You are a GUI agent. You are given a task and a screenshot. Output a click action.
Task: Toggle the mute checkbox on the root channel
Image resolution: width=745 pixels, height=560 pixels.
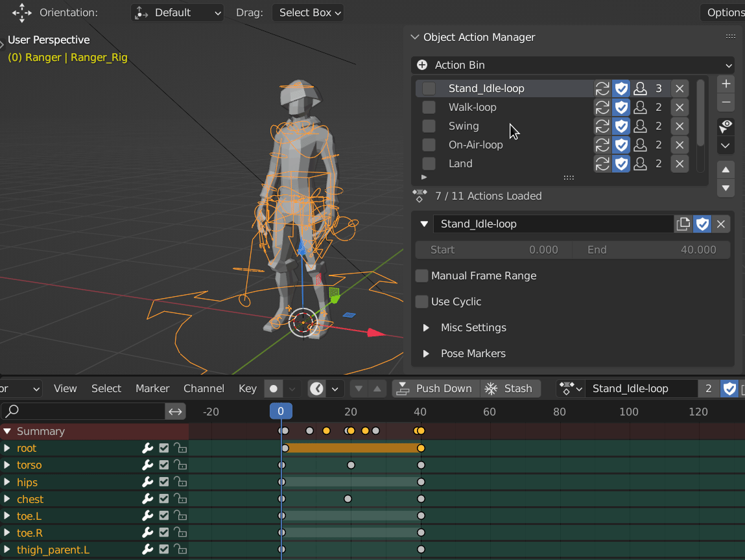click(x=164, y=448)
